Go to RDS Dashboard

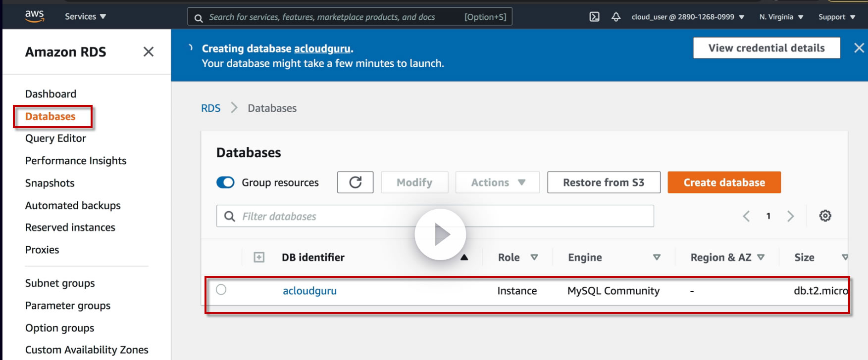(51, 94)
